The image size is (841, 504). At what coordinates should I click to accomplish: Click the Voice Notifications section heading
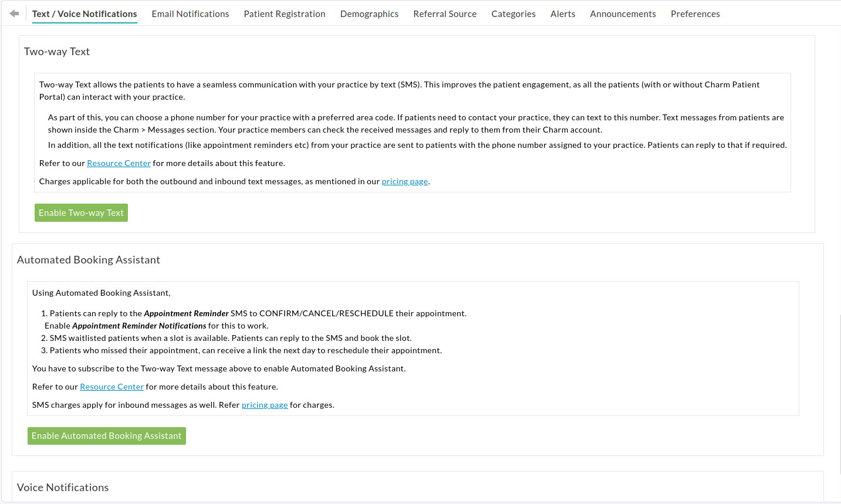click(63, 488)
